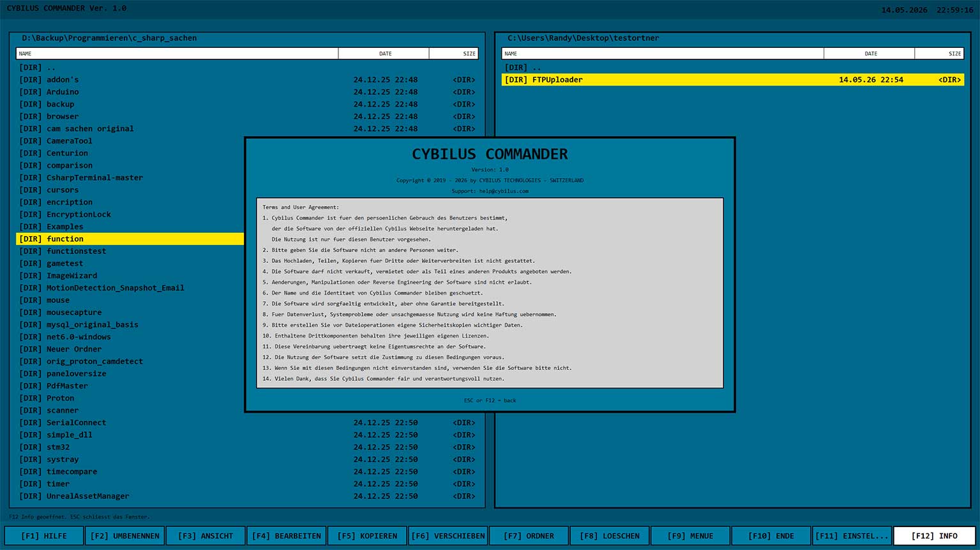This screenshot has height=550, width=980.
Task: Select the Neuer Ordner folder
Action: 130,349
